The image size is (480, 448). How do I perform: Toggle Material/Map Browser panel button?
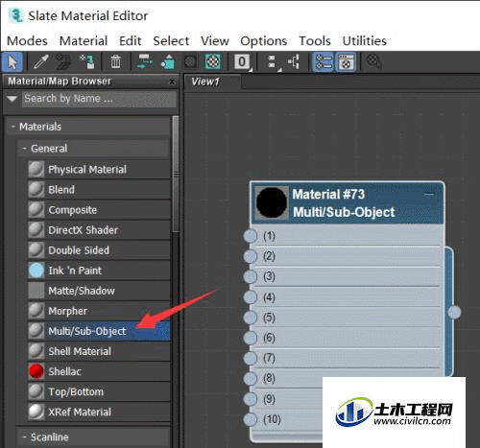click(x=324, y=61)
